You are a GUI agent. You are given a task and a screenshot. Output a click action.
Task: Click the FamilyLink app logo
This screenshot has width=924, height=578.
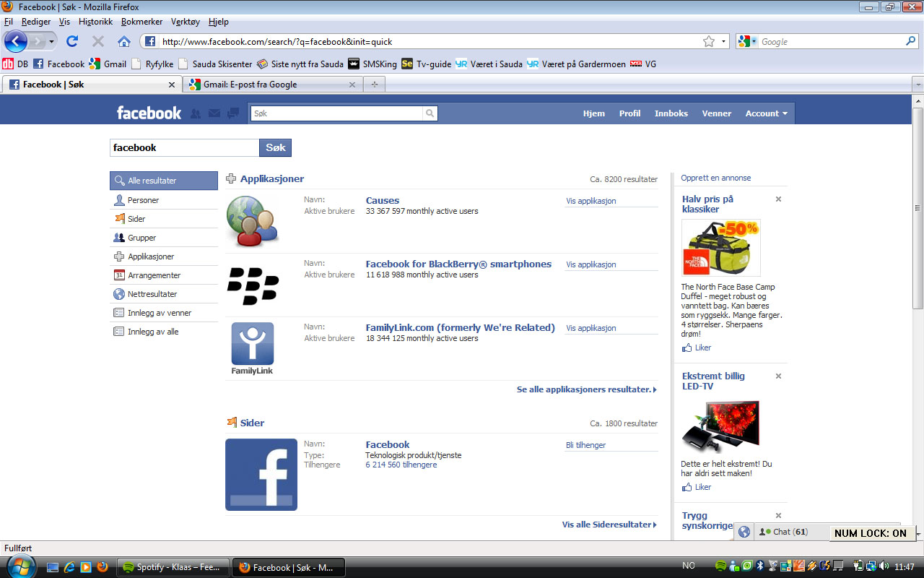(252, 349)
